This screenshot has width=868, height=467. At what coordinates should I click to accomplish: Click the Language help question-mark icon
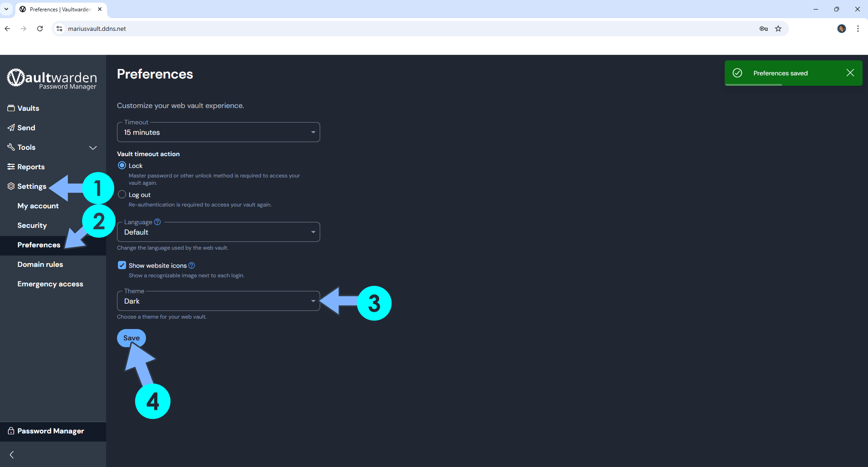(157, 222)
